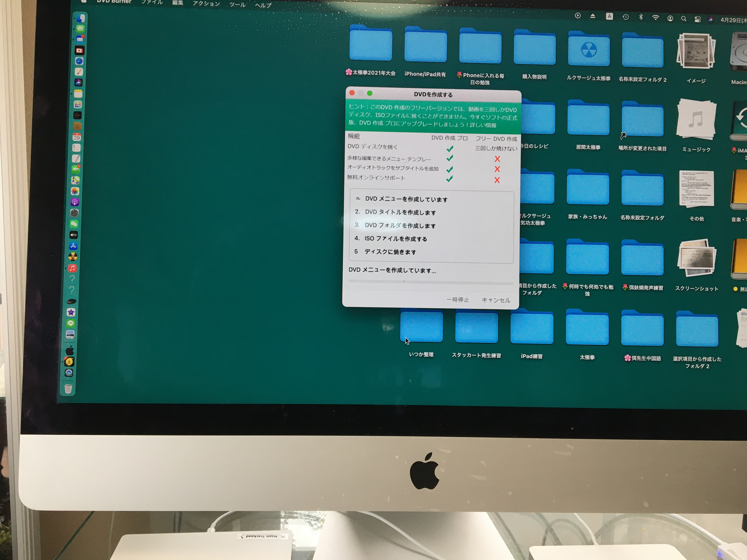This screenshot has width=747, height=560.
Task: Open Voice Memos from the Dock
Action: tap(77, 115)
